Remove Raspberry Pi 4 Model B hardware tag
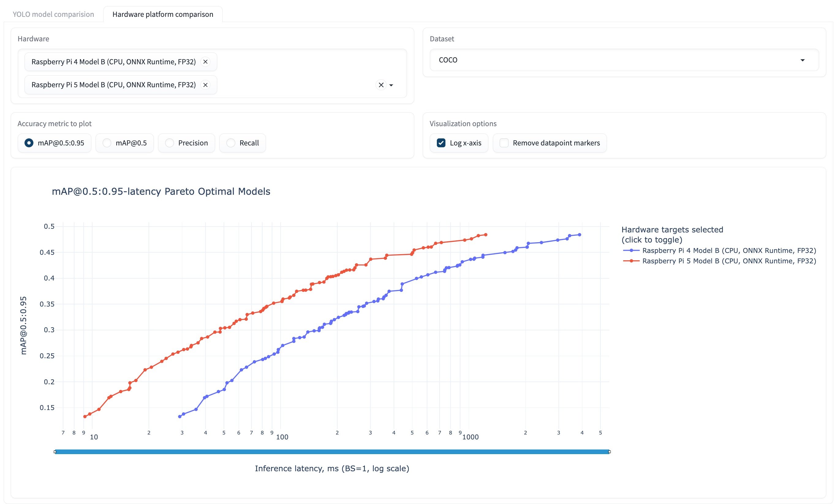The height and width of the screenshot is (504, 840). [205, 62]
